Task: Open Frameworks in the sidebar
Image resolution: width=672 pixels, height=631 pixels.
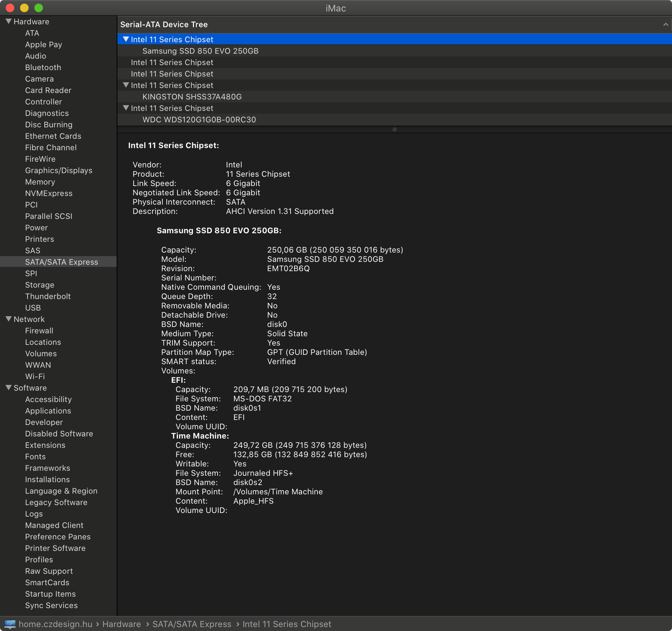Action: 48,468
